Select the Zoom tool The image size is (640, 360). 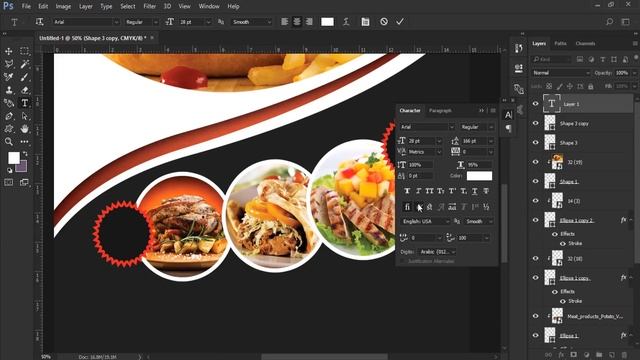[x=9, y=142]
